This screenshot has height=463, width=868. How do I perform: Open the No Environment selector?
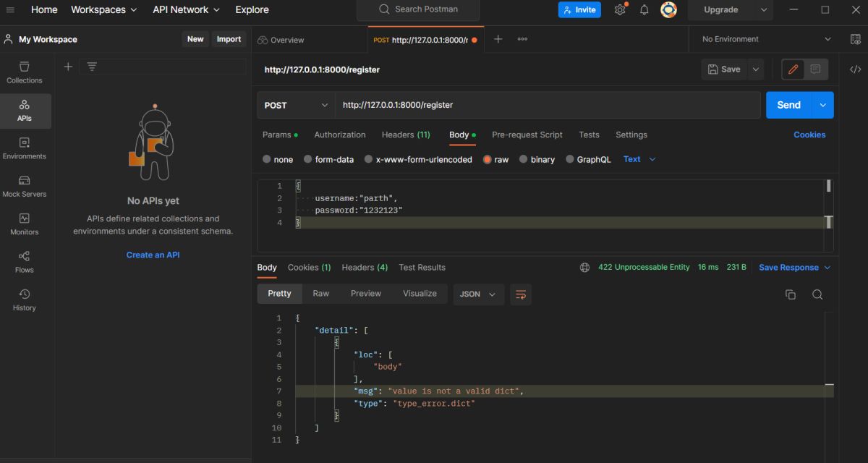coord(766,39)
